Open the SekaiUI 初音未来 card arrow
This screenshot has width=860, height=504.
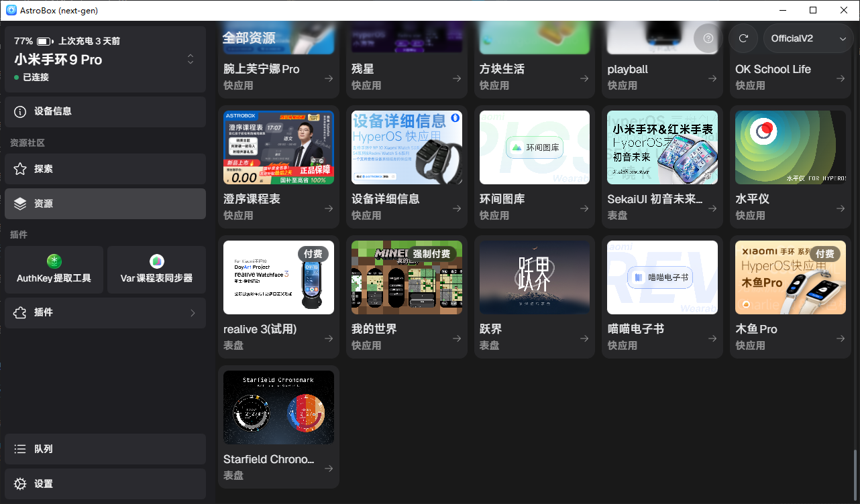click(712, 208)
